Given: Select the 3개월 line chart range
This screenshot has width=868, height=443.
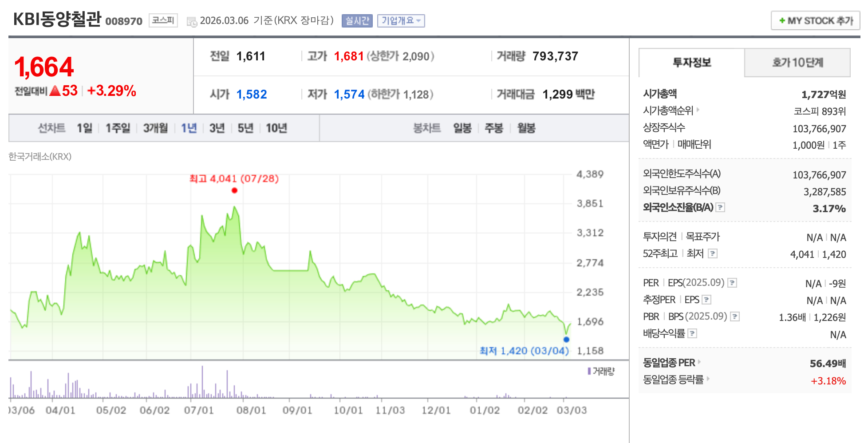Looking at the screenshot, I should click(x=155, y=128).
